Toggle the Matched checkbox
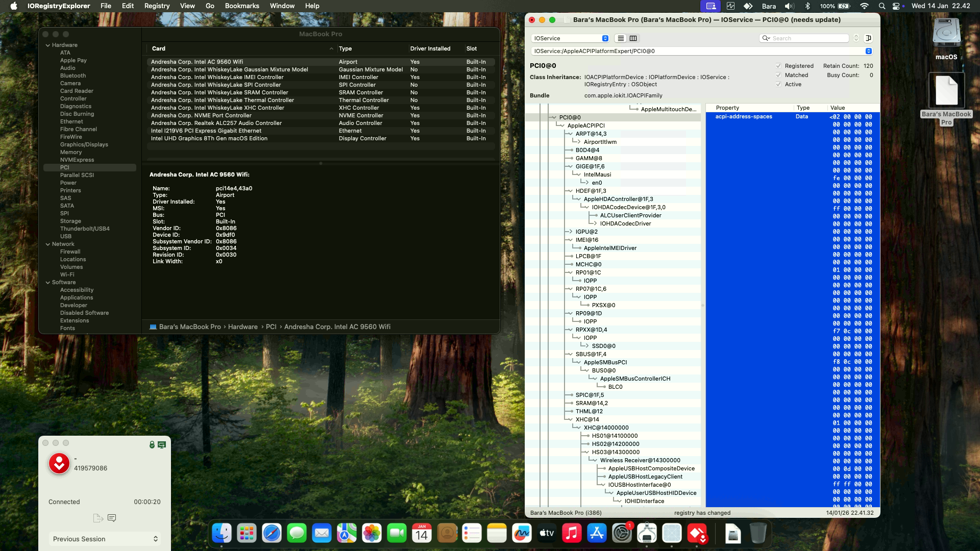 pyautogui.click(x=778, y=75)
